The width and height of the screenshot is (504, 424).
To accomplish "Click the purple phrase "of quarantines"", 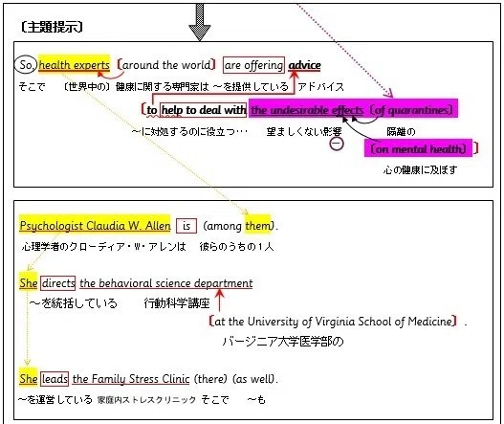I will click(411, 110).
